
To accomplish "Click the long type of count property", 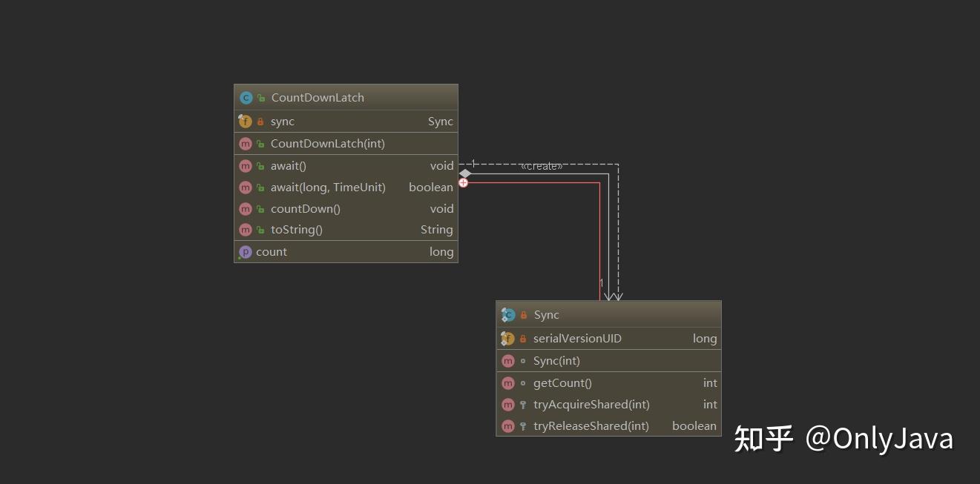I will click(x=441, y=252).
